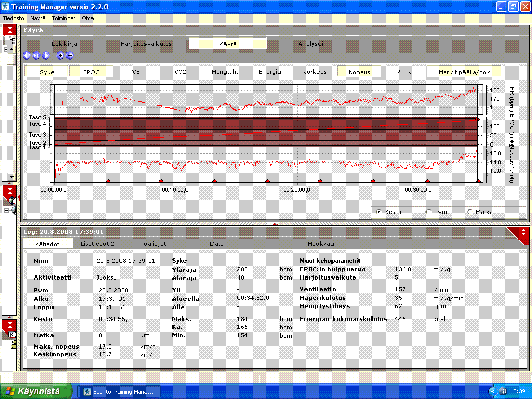Toggle the EPOC graph series

point(91,72)
